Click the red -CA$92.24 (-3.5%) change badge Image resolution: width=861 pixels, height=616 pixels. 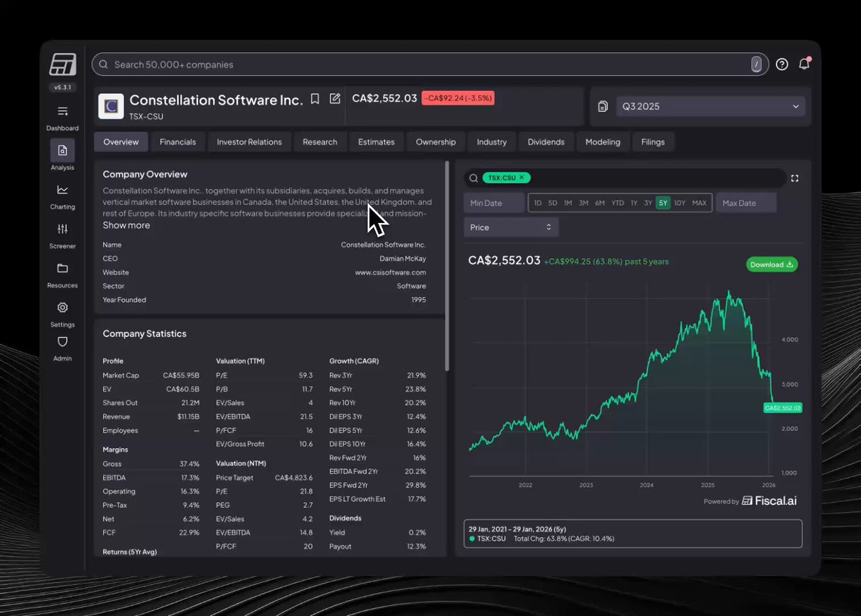[458, 98]
